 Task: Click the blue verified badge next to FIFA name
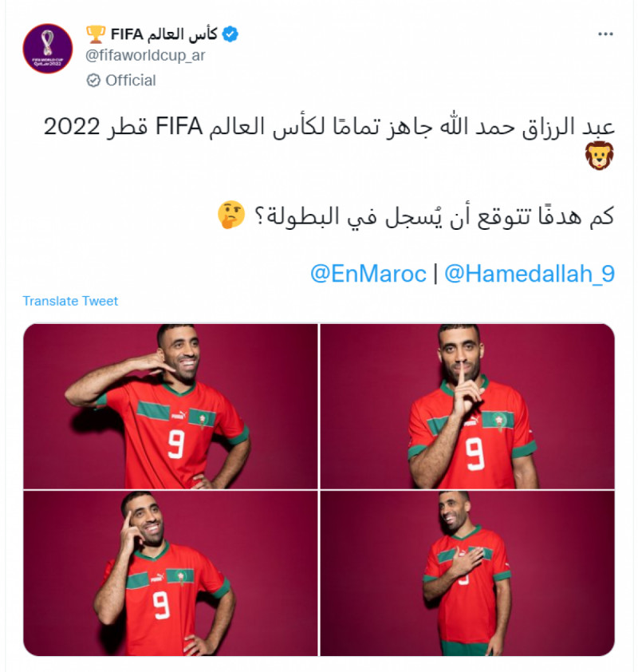[230, 32]
